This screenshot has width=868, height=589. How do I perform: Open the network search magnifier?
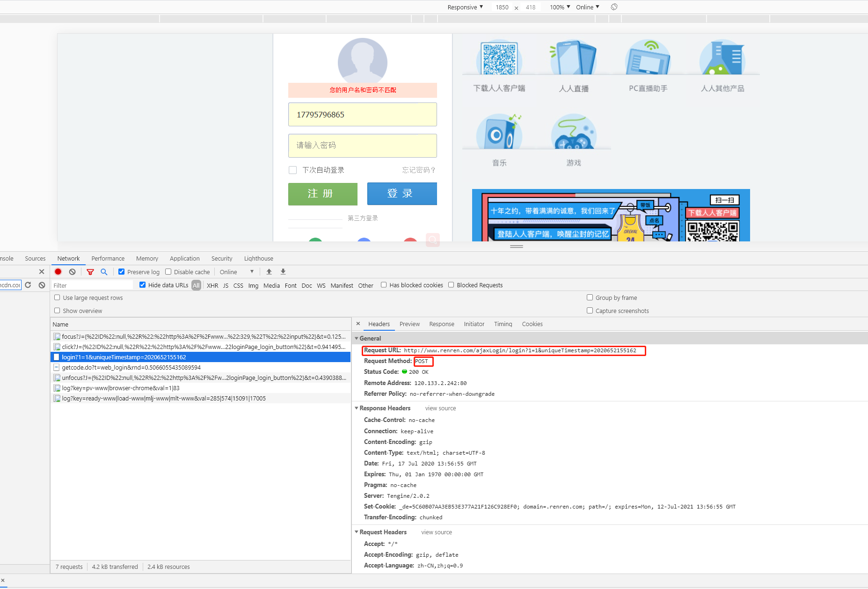104,272
